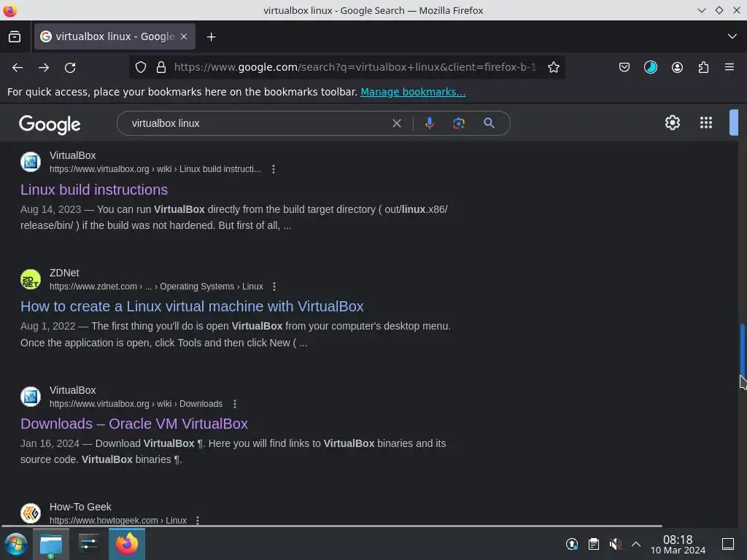List all tabs dropdown arrow

click(732, 36)
